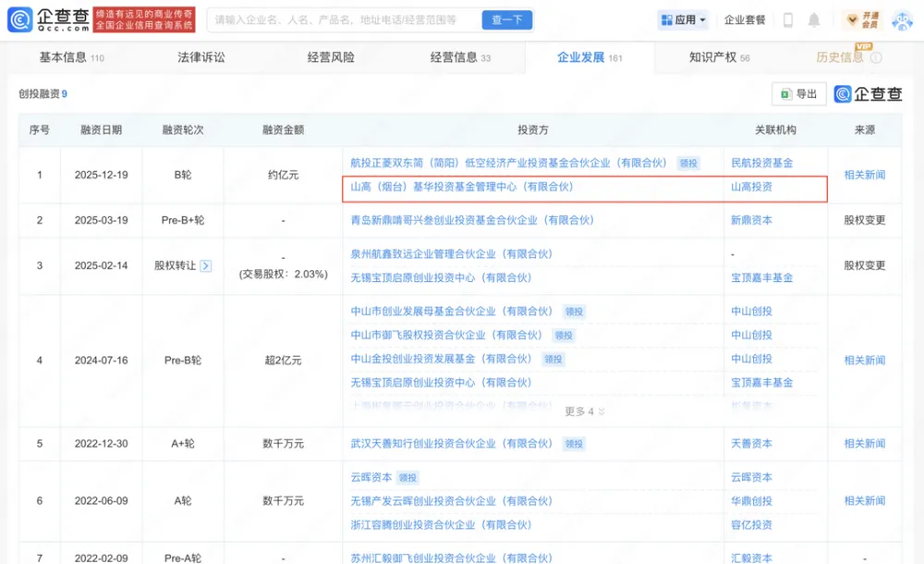Screen dimensions: 924x564
Task: Open 容亿投资 institution link
Action: pos(751,525)
